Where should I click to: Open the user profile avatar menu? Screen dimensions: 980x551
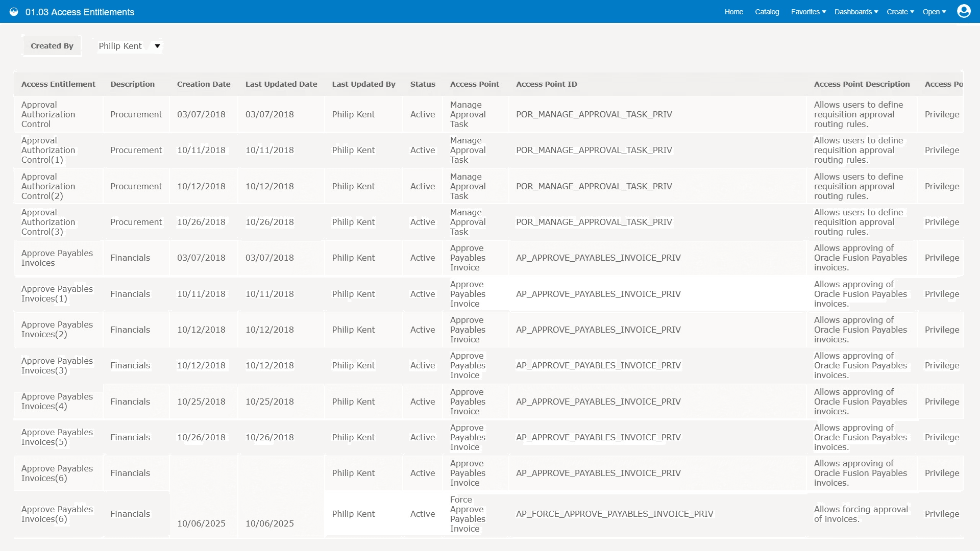coord(964,11)
